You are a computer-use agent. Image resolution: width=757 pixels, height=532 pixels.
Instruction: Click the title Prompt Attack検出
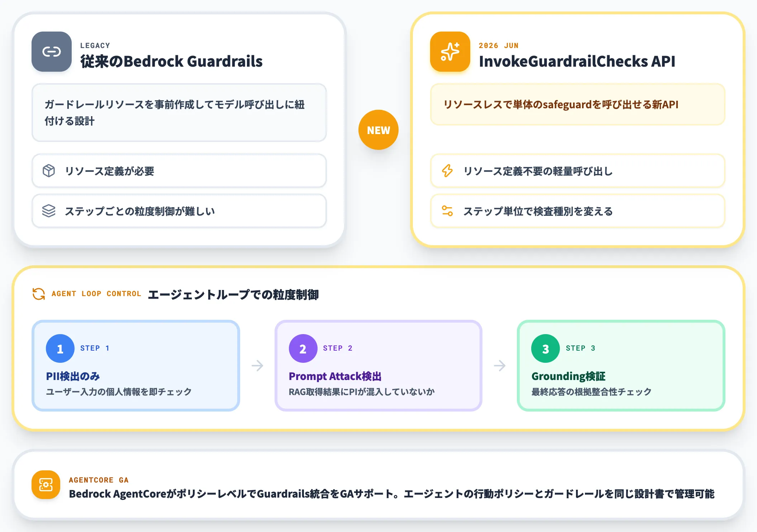[335, 376]
